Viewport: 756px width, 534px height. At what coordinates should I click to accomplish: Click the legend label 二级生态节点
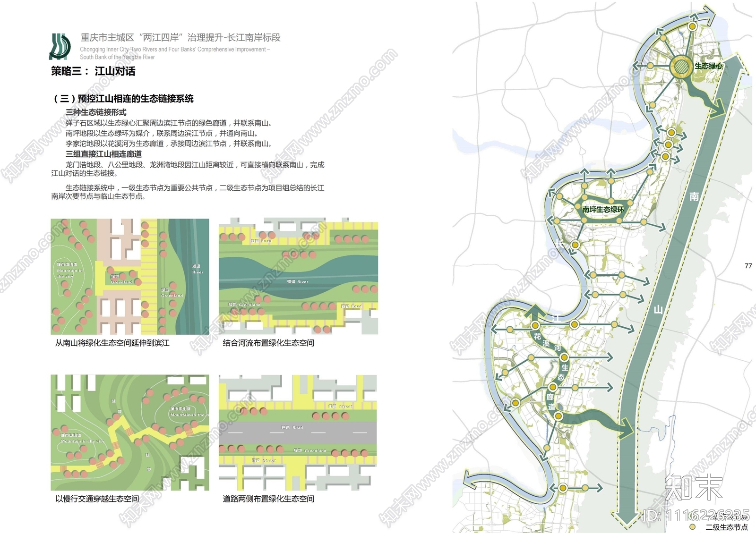tap(727, 527)
